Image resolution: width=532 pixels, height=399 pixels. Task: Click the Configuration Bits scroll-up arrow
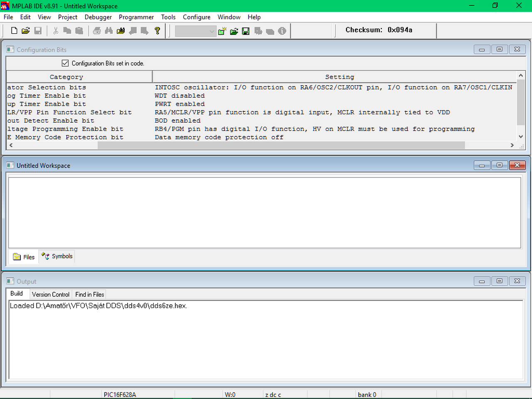[x=521, y=75]
